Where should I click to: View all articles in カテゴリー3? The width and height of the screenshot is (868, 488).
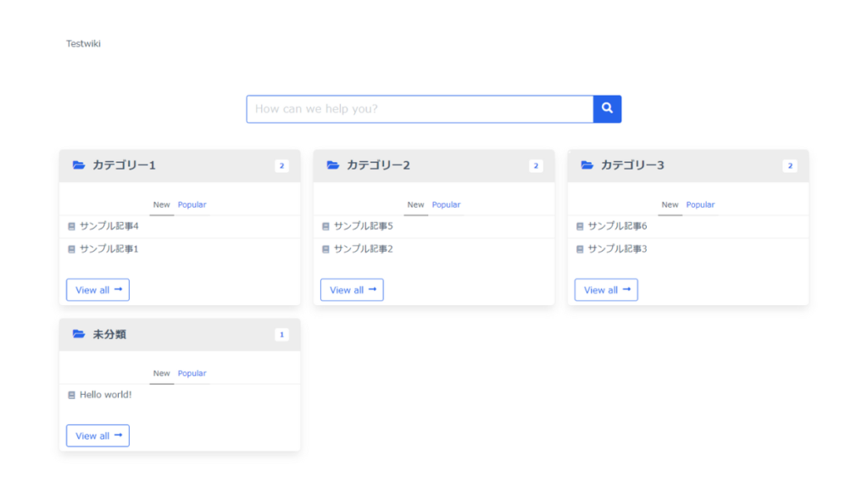tap(606, 290)
